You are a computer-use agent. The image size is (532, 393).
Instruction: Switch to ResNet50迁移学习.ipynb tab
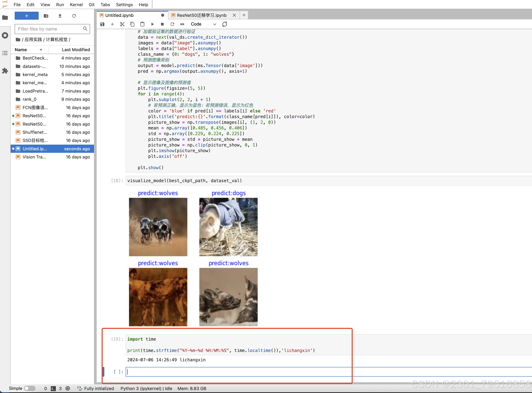click(x=201, y=15)
